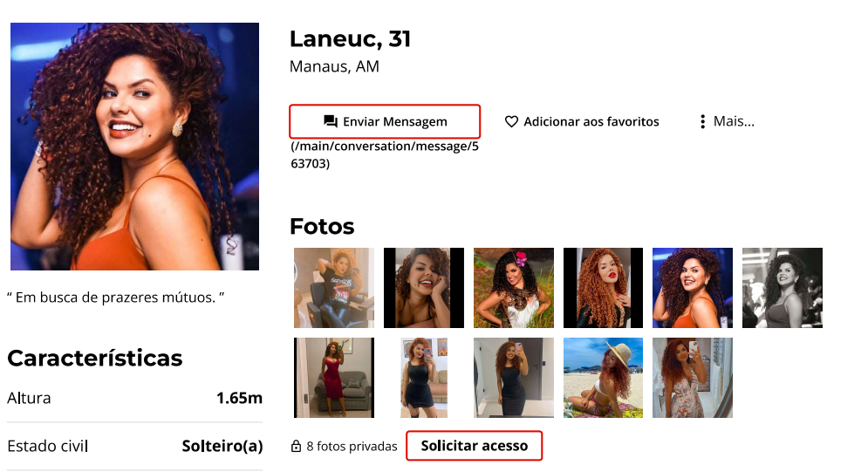The width and height of the screenshot is (868, 472).
Task: Click the heart icon for favorites
Action: [x=511, y=121]
